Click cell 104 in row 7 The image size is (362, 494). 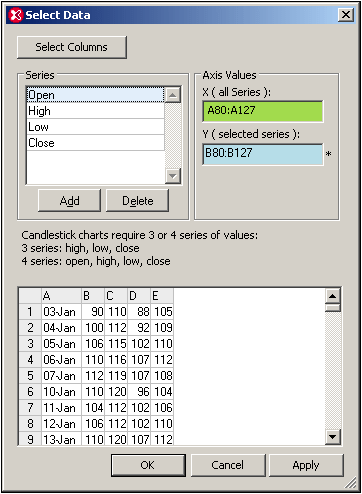tap(93, 408)
